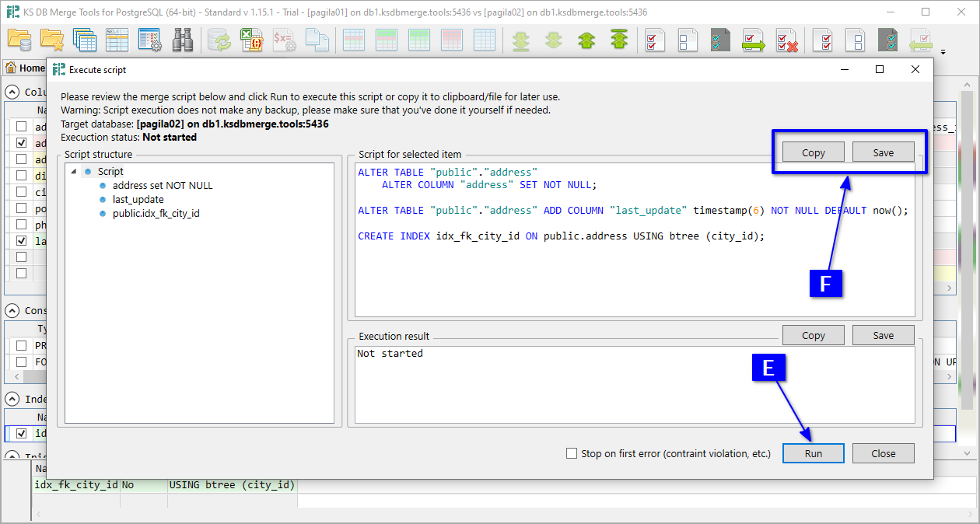
Task: Enable Stop on first error checkbox
Action: [572, 453]
